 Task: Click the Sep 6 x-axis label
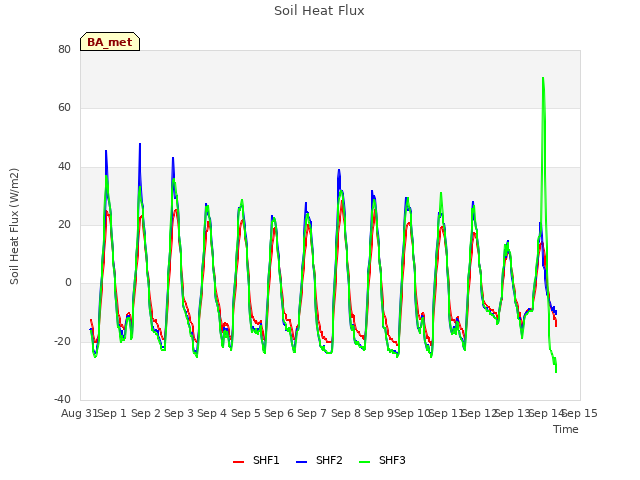(x=279, y=413)
